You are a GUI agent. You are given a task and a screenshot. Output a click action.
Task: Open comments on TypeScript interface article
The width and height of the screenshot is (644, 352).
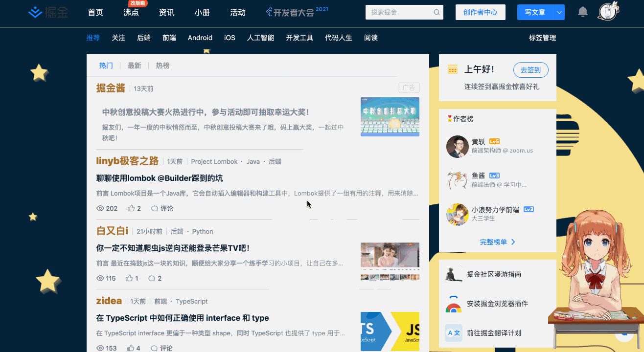pyautogui.click(x=155, y=348)
